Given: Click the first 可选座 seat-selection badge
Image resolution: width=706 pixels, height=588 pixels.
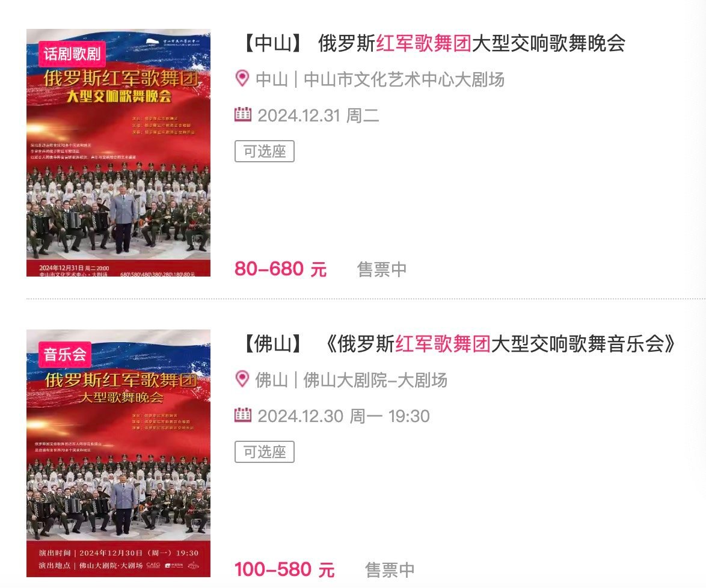Looking at the screenshot, I should [265, 152].
